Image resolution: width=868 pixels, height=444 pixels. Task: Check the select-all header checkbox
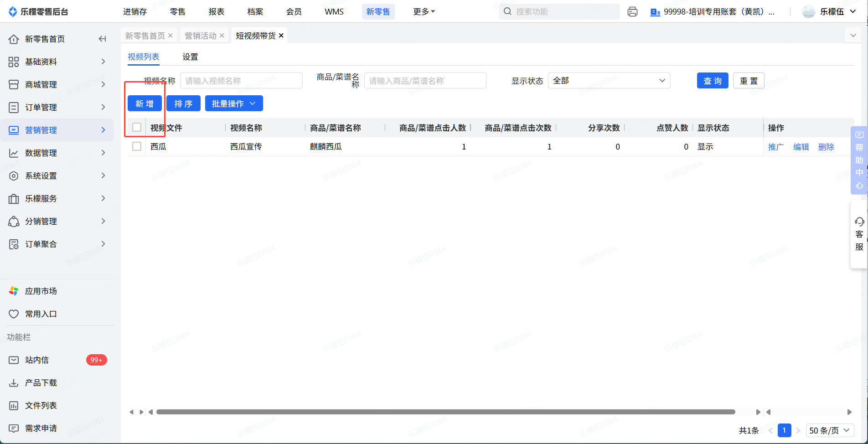(x=137, y=128)
